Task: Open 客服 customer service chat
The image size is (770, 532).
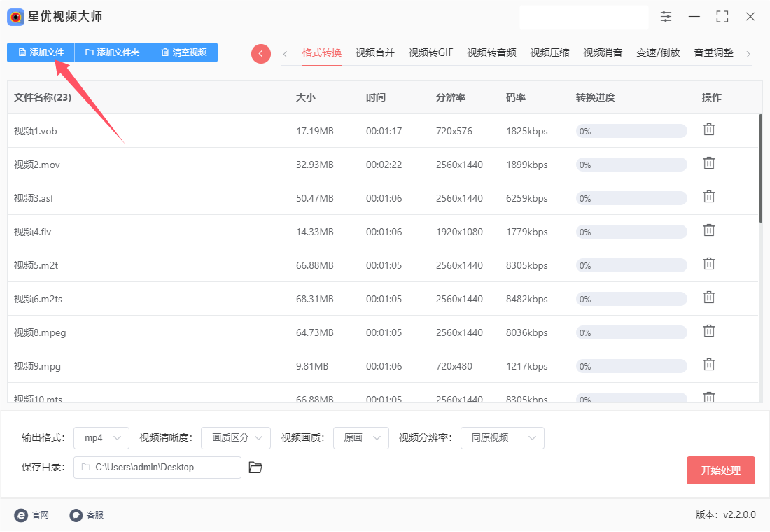Action: pos(86,514)
